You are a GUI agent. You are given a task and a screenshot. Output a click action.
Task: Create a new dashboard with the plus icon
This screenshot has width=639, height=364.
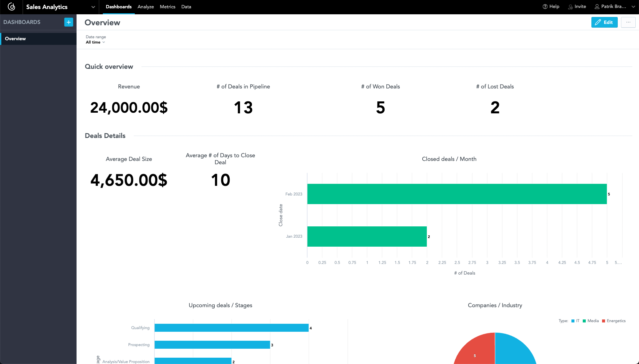[68, 22]
